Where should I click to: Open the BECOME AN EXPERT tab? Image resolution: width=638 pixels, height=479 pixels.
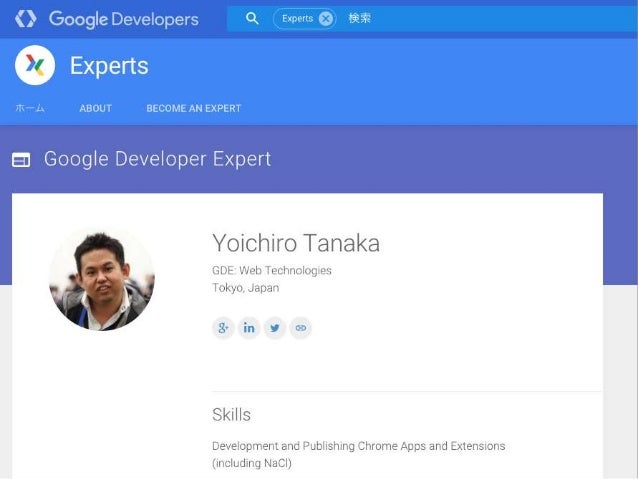pos(194,108)
